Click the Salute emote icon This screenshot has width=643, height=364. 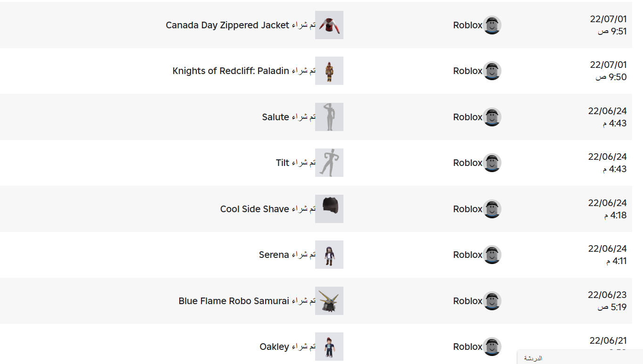point(329,117)
